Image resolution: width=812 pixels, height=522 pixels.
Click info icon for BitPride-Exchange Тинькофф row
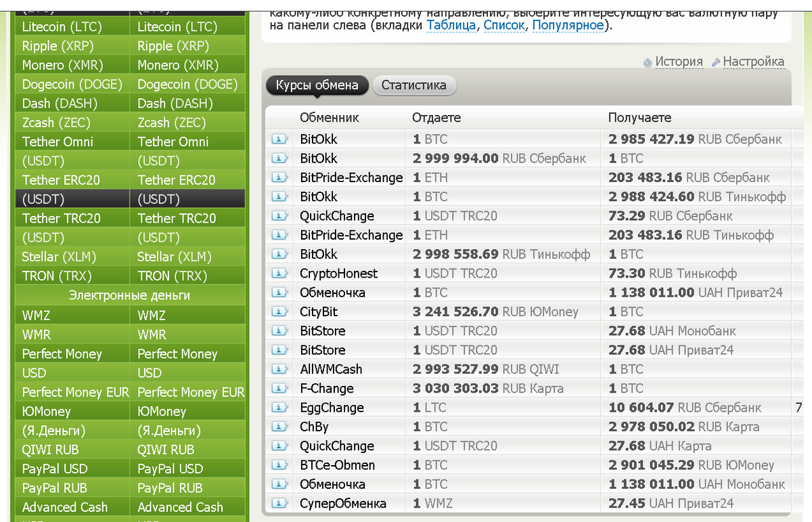point(279,235)
